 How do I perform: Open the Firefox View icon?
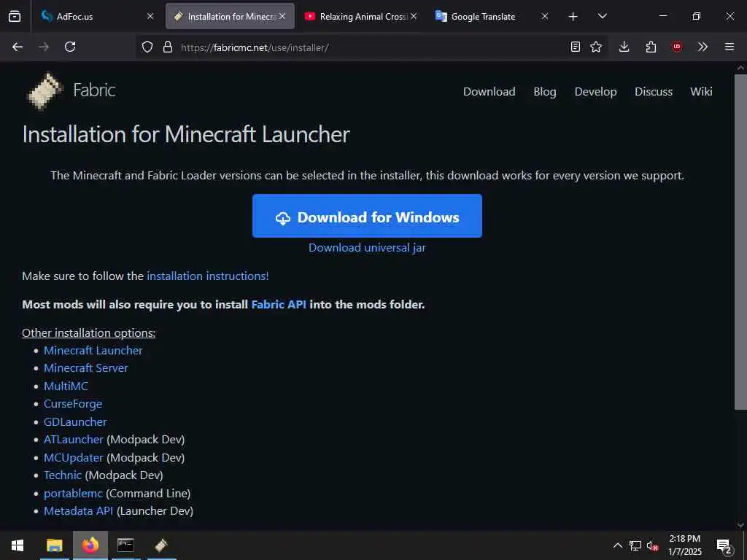pos(15,16)
